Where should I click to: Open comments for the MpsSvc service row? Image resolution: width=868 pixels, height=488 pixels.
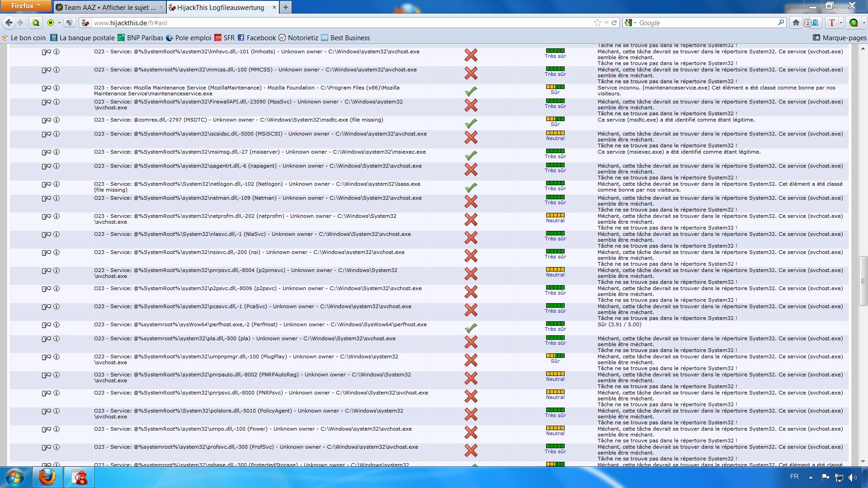(x=47, y=102)
